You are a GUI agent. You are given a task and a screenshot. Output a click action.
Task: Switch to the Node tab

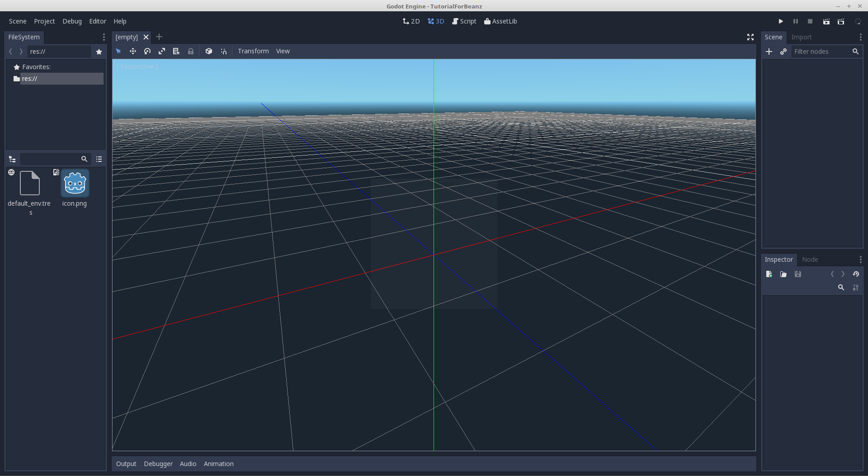point(810,259)
